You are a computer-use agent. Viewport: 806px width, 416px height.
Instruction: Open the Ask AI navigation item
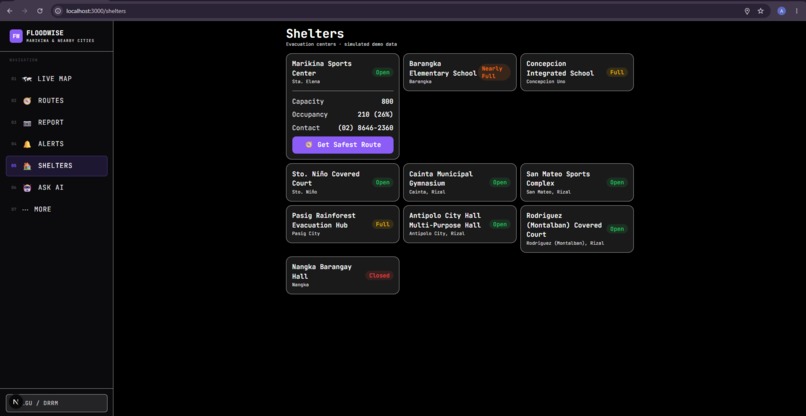[57, 188]
